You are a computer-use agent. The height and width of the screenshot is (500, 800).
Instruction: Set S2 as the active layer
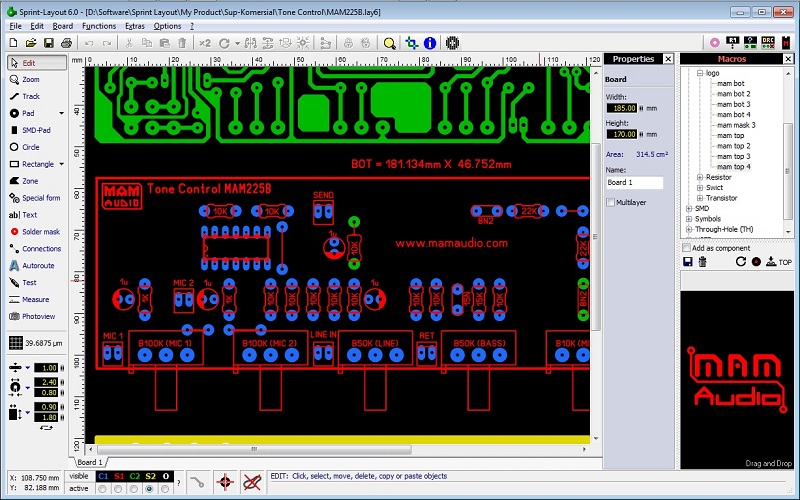tap(150, 489)
